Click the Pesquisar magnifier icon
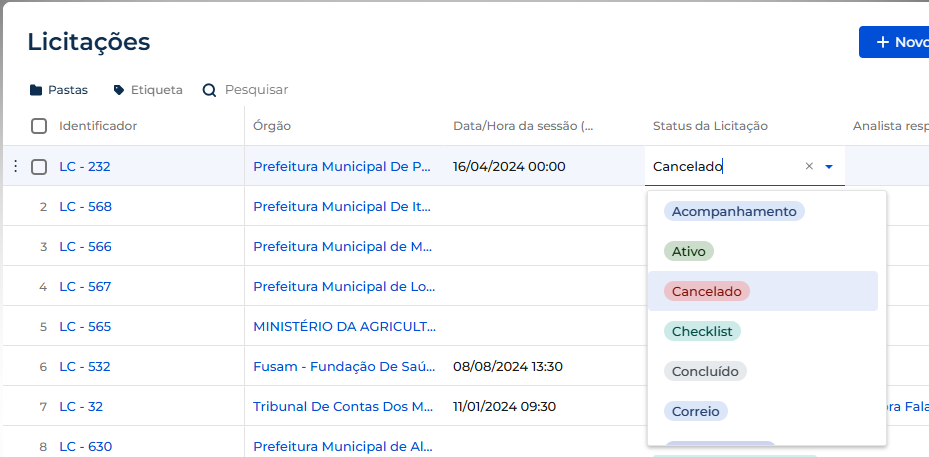Viewport: 929px width, 457px height. 209,90
